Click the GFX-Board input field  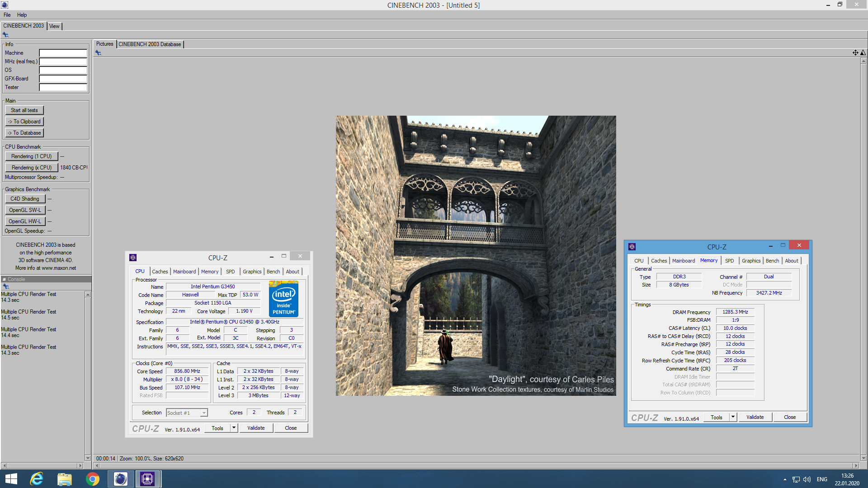(63, 79)
